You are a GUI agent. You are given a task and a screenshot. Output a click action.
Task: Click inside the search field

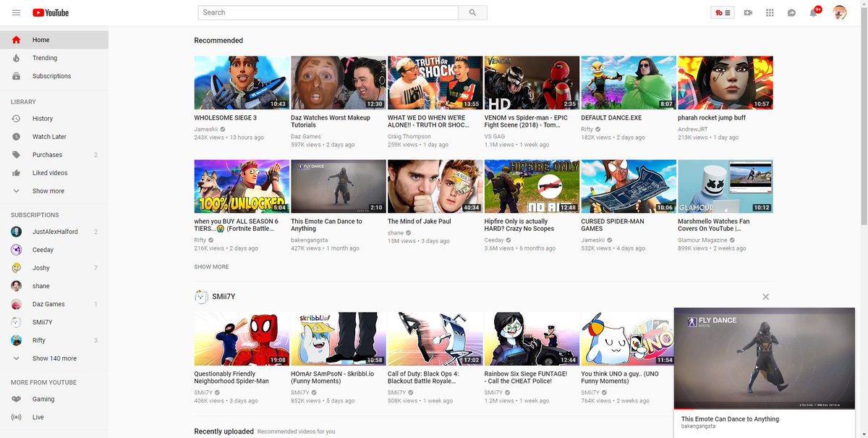click(x=328, y=12)
